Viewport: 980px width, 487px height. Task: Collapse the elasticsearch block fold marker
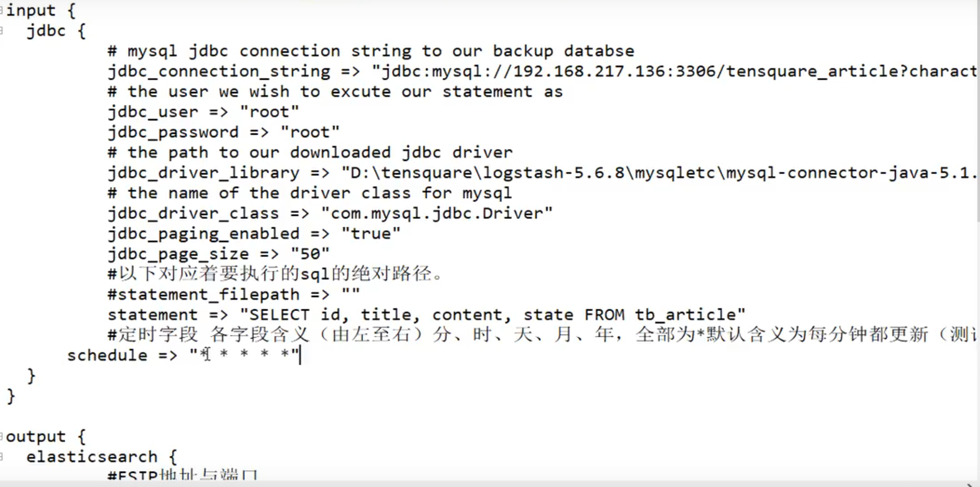[x=2, y=457]
